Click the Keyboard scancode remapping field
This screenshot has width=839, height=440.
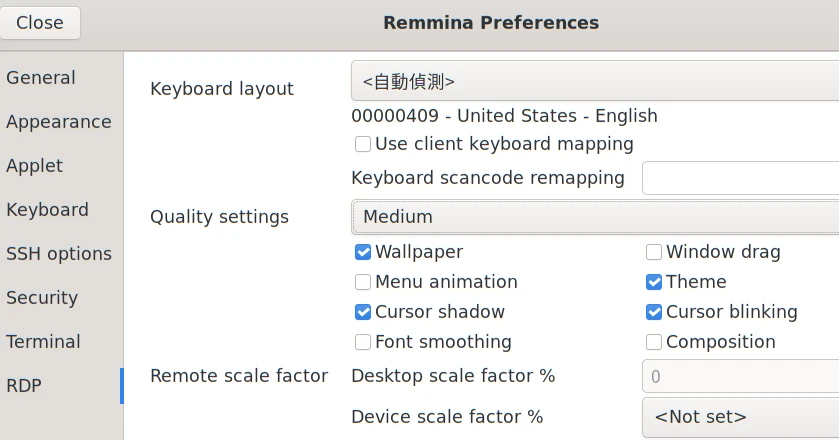tap(740, 178)
